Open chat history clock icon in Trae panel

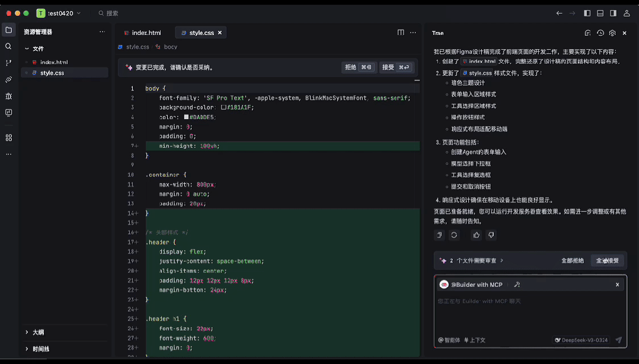tap(600, 33)
